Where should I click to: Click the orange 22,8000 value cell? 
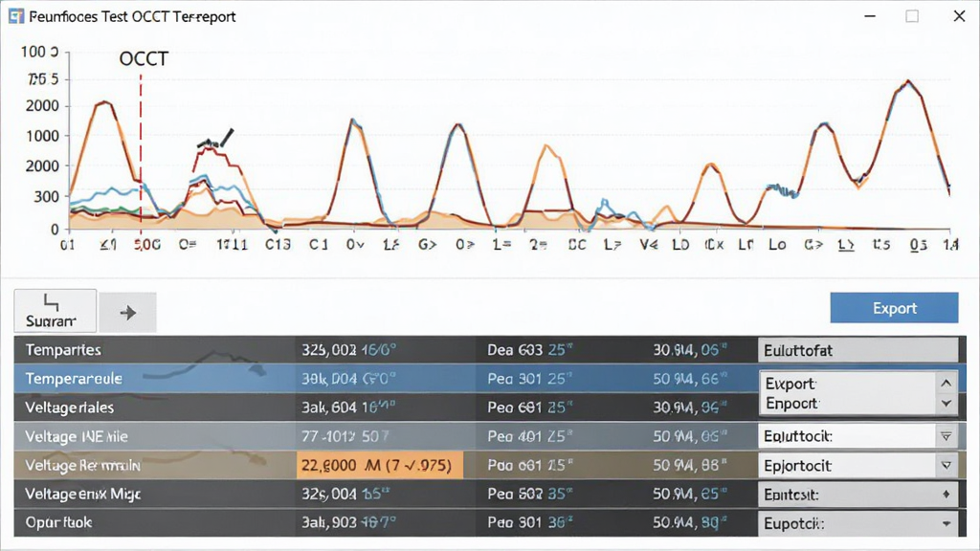point(380,466)
